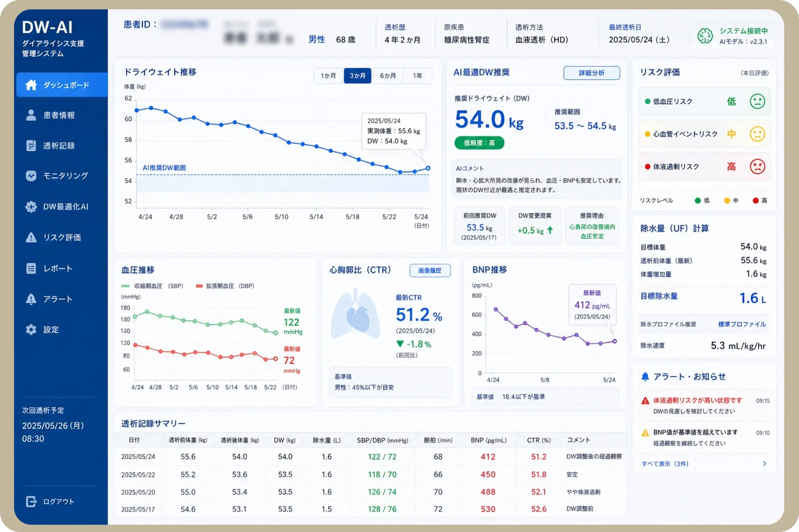The width and height of the screenshot is (799, 532).
Task: Click the 次回透析予定 2025/05/26 date
Action: click(53, 426)
